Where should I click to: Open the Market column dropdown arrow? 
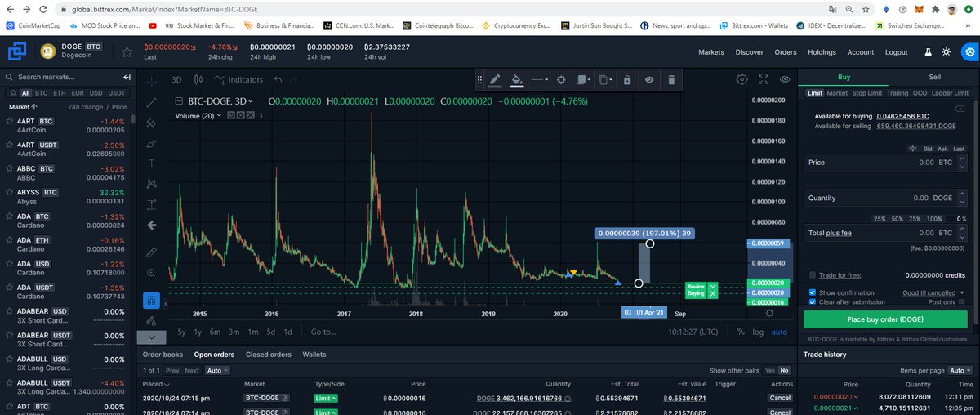pos(33,107)
